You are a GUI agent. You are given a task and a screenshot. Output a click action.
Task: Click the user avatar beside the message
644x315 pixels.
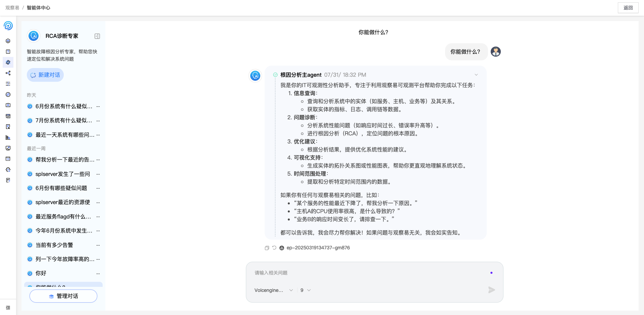coord(495,52)
